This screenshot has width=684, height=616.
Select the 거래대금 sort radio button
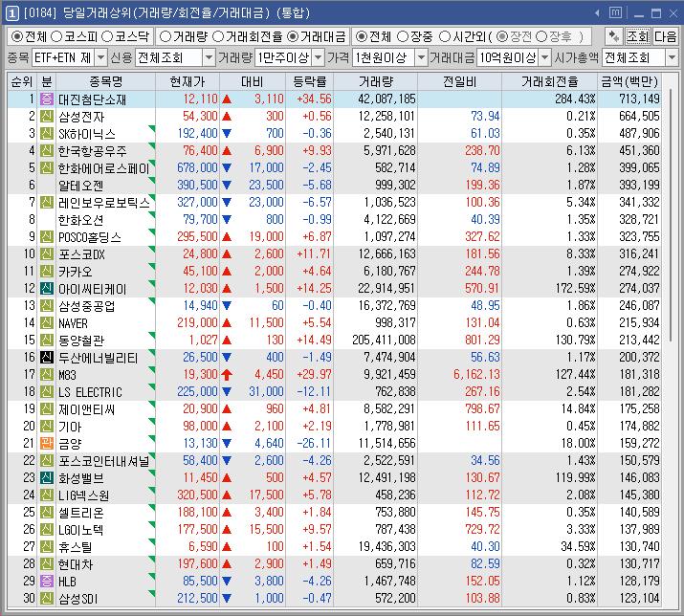(x=293, y=36)
